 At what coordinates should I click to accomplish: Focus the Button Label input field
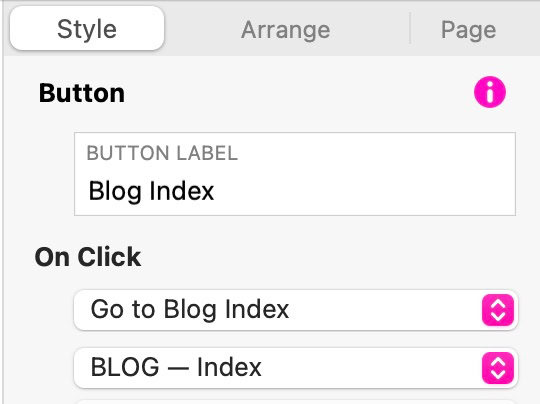coord(295,174)
